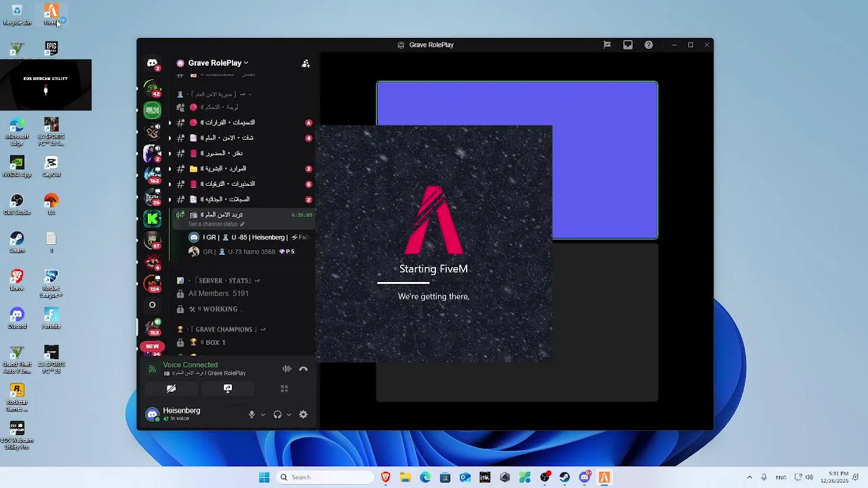Image resolution: width=868 pixels, height=488 pixels.
Task: Open the volume icon in system tray
Action: tap(809, 477)
